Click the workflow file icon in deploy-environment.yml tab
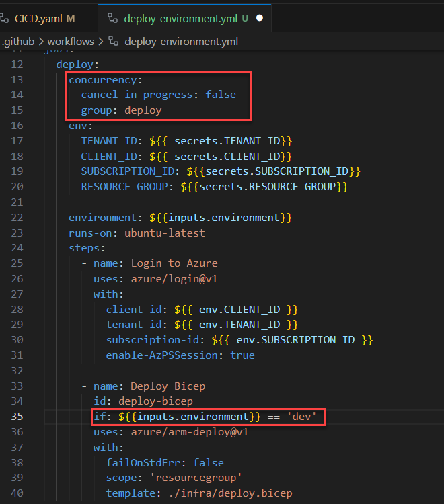444x504 pixels. click(112, 18)
